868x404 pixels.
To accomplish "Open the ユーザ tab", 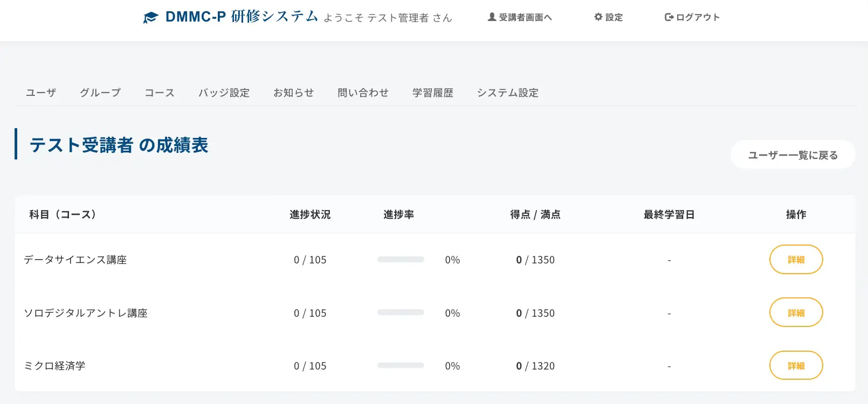I will click(41, 93).
